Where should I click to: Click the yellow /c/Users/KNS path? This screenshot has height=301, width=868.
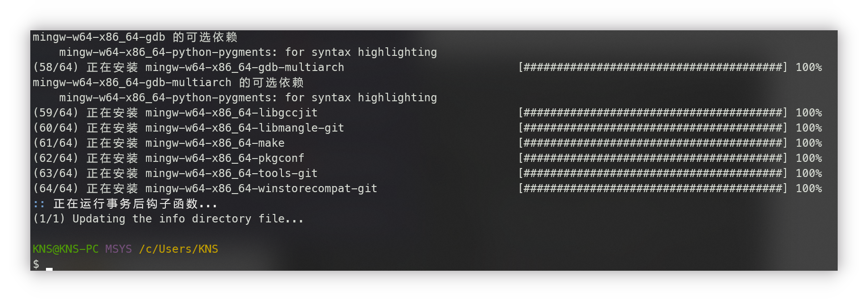tap(179, 249)
